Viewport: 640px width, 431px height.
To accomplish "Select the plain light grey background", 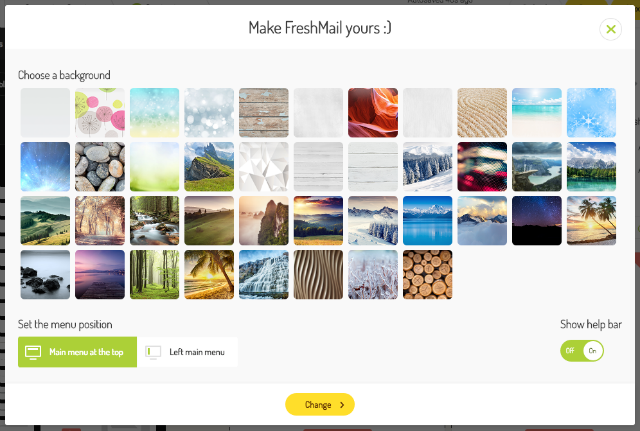I will [45, 113].
